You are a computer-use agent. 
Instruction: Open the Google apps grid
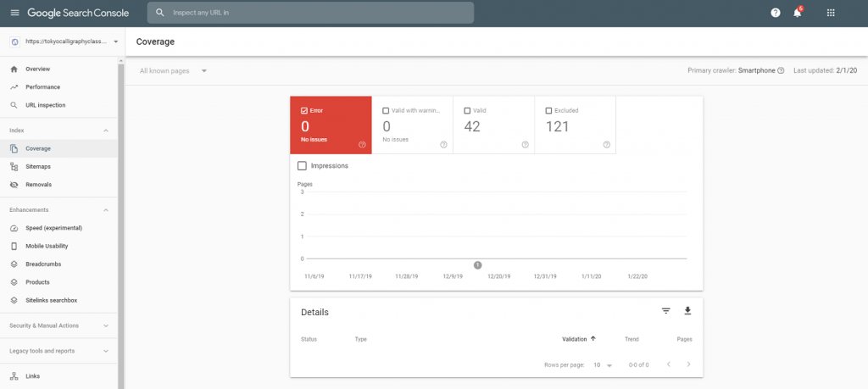[x=831, y=13]
